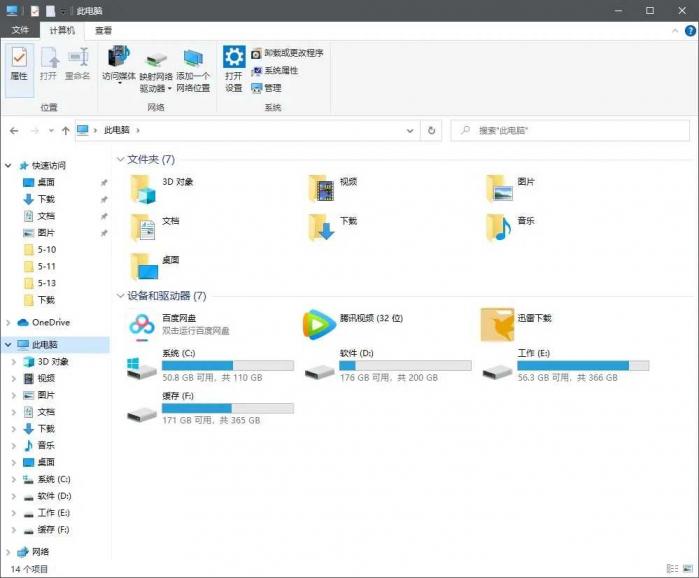This screenshot has width=699, height=578.
Task: Click 卸载或更改程序 uninstall programs
Action: click(287, 53)
